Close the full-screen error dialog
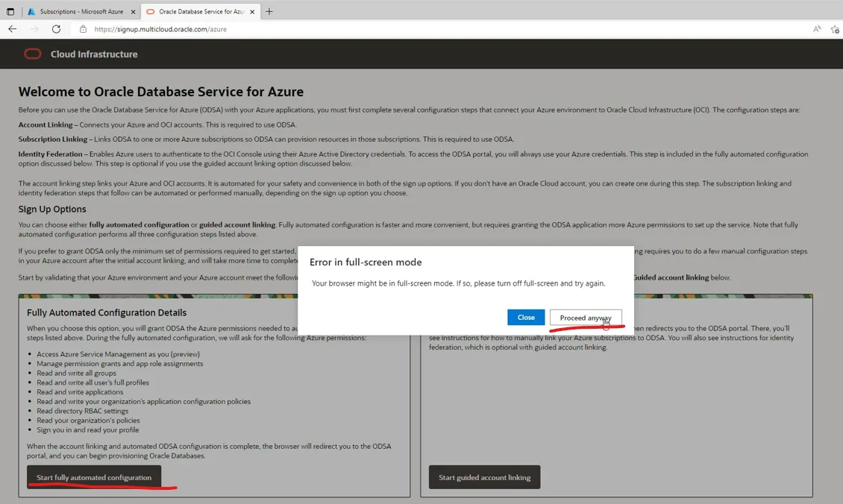Screen dimensions: 843x504 pos(526,318)
